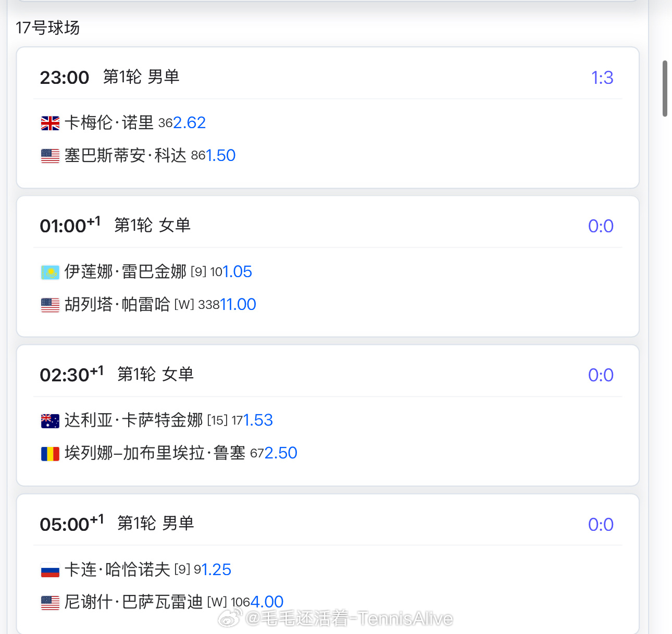
Task: Open player name 卡连·哈恰诺夫
Action: [x=117, y=569]
